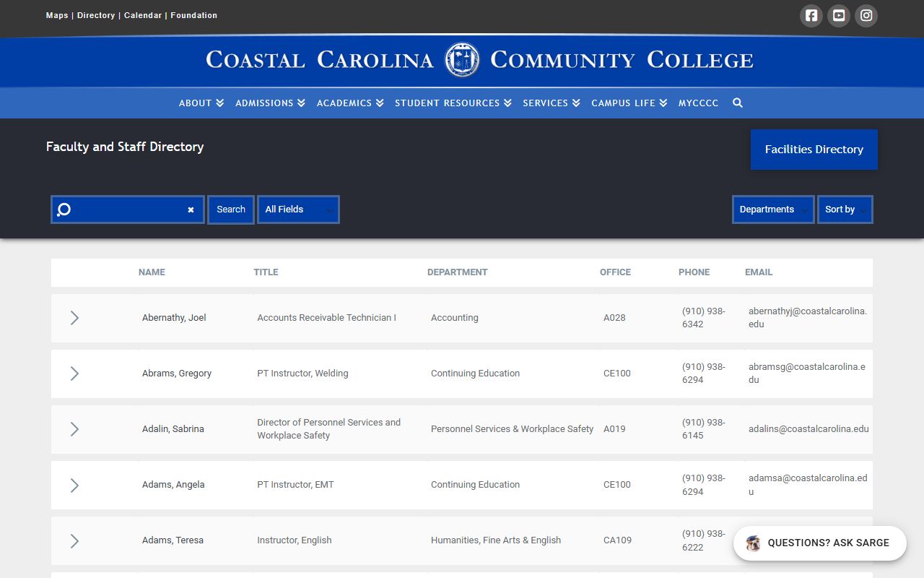Expand the Adams, Angela row

point(74,485)
